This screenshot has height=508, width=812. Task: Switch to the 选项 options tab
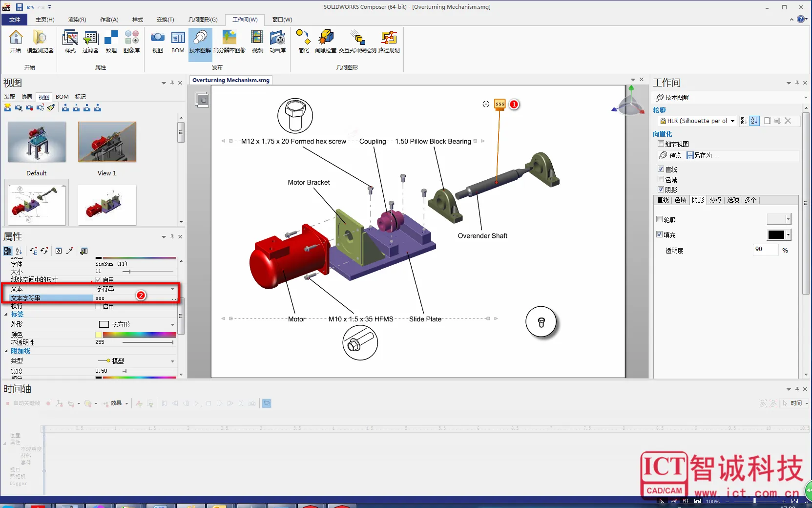[x=733, y=200]
